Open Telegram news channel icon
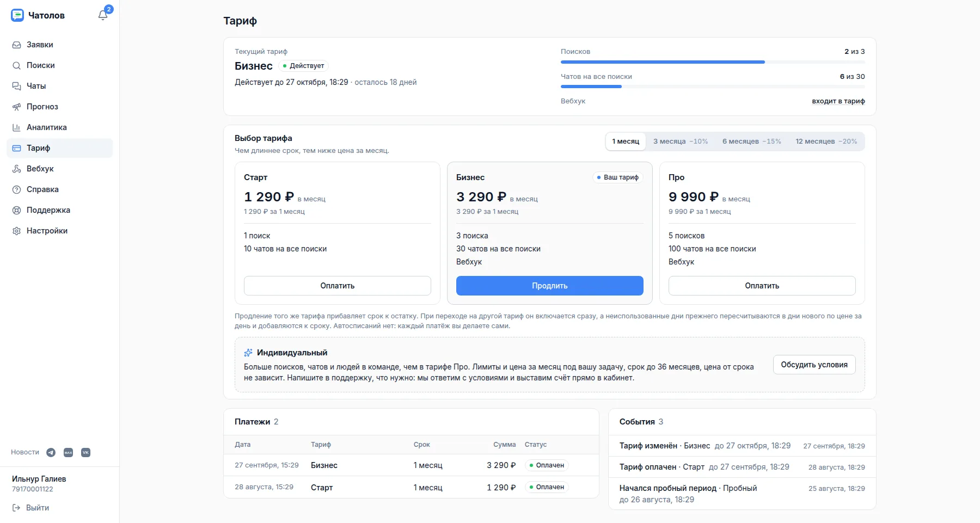Image resolution: width=980 pixels, height=523 pixels. 51,452
